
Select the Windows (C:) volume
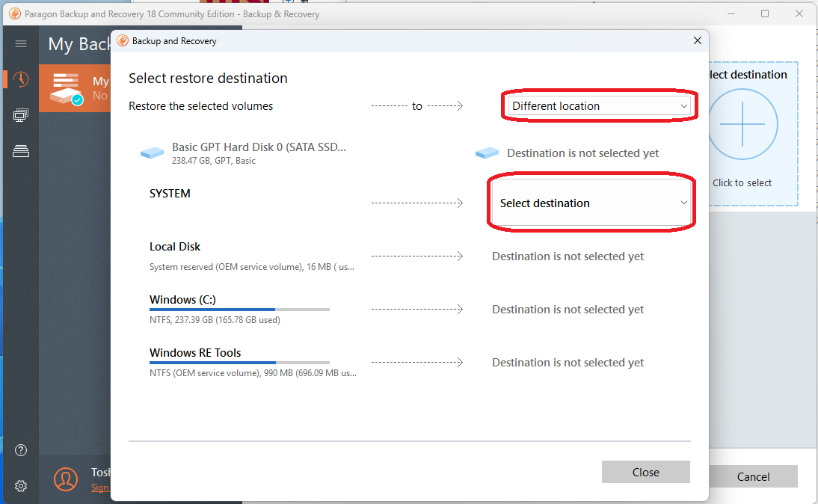click(x=182, y=299)
